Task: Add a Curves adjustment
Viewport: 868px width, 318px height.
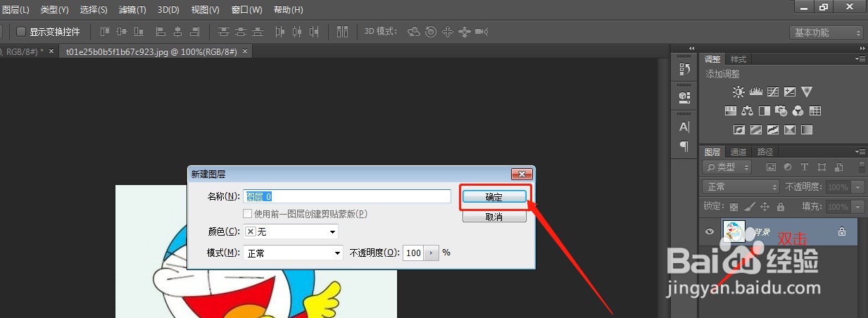Action: [x=773, y=91]
